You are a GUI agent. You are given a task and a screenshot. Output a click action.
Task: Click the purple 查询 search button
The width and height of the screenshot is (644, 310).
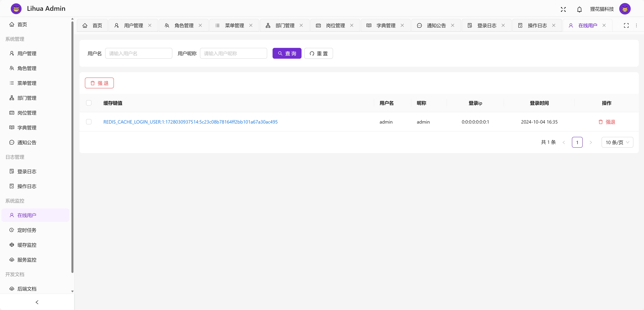click(x=287, y=53)
